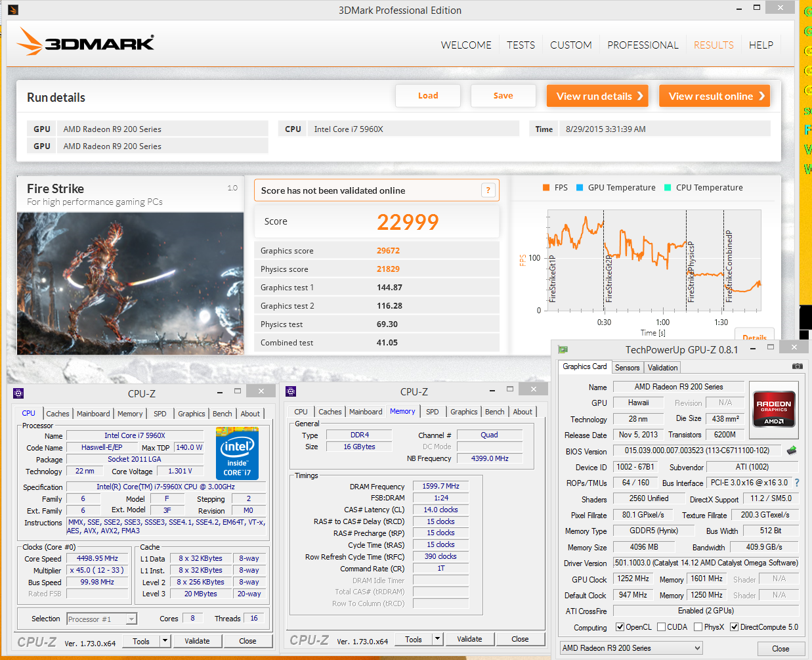The width and height of the screenshot is (812, 660).
Task: Click the DRAM Frequency value 1599.7 MHz
Action: tap(440, 486)
